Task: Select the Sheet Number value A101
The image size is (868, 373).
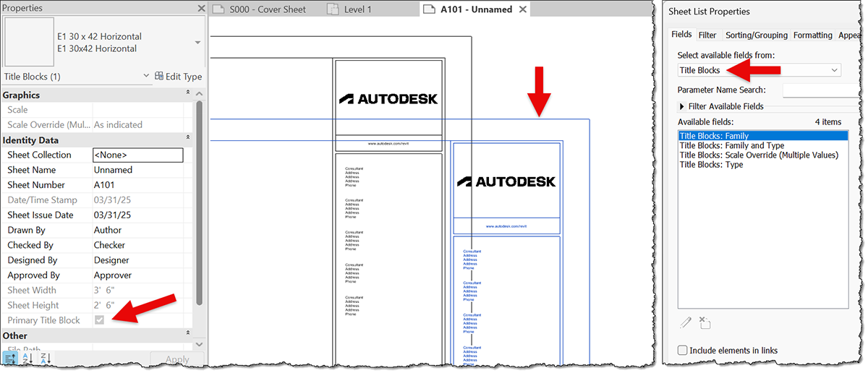Action: pos(104,185)
